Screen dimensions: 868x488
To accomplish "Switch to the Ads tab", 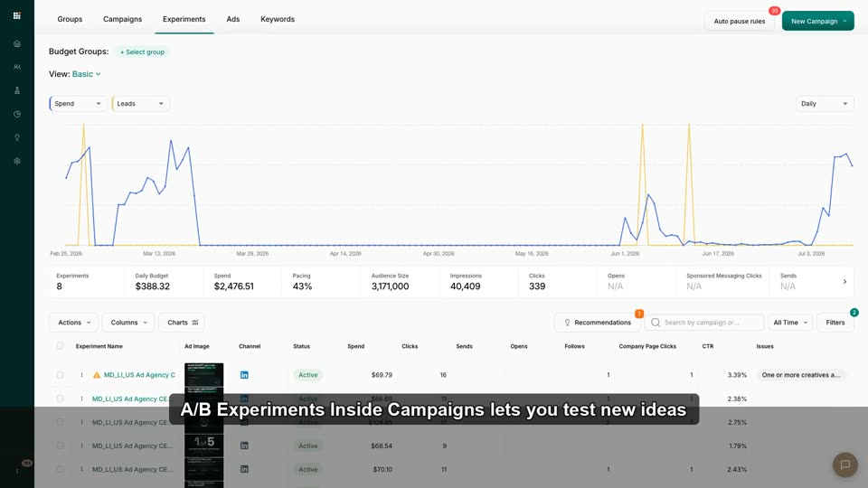I will [x=233, y=19].
